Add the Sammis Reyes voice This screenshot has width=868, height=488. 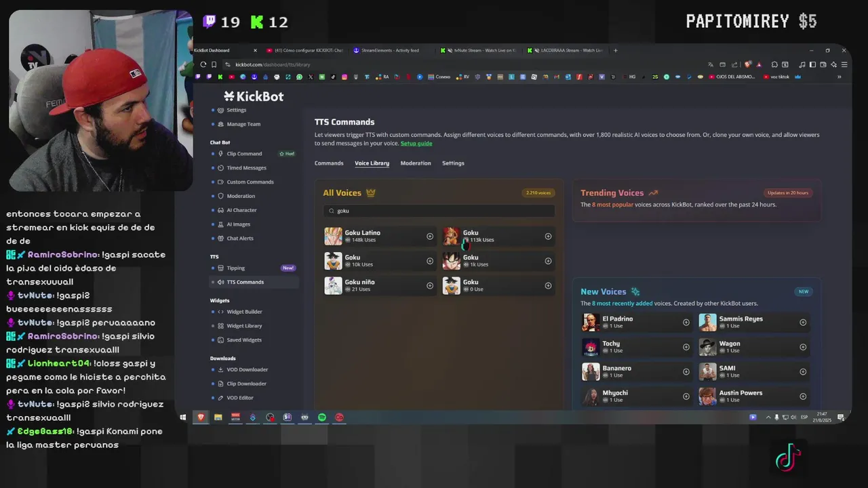coord(803,323)
